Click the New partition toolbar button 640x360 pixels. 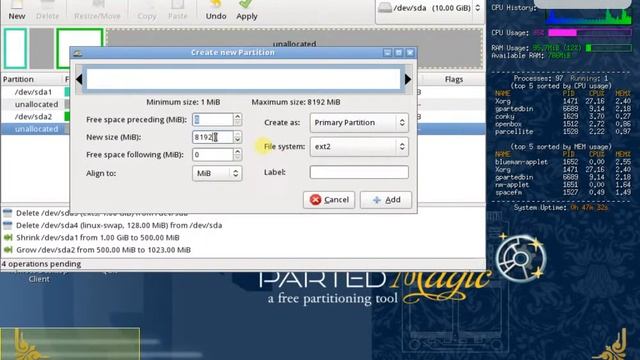point(17,11)
